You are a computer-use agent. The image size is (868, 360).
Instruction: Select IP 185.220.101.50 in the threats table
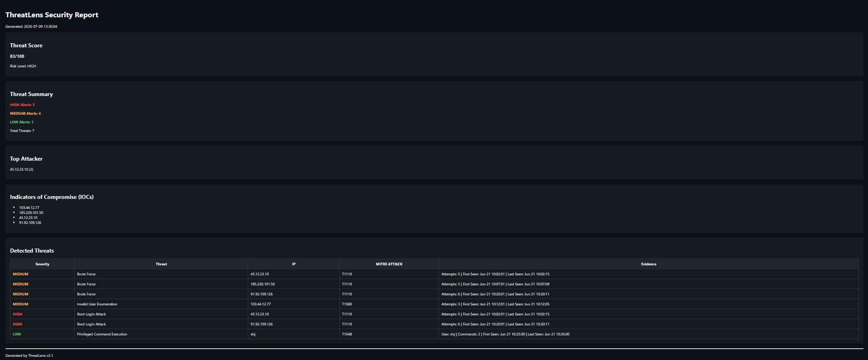pos(262,284)
